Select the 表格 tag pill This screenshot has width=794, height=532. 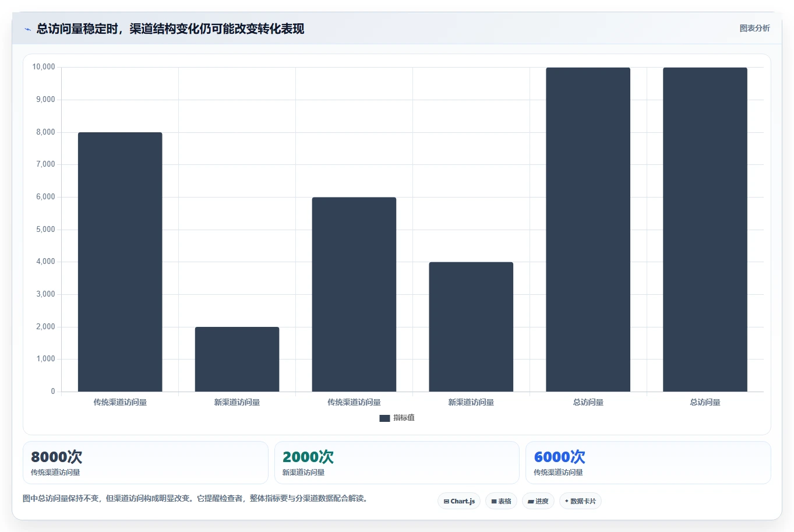501,501
